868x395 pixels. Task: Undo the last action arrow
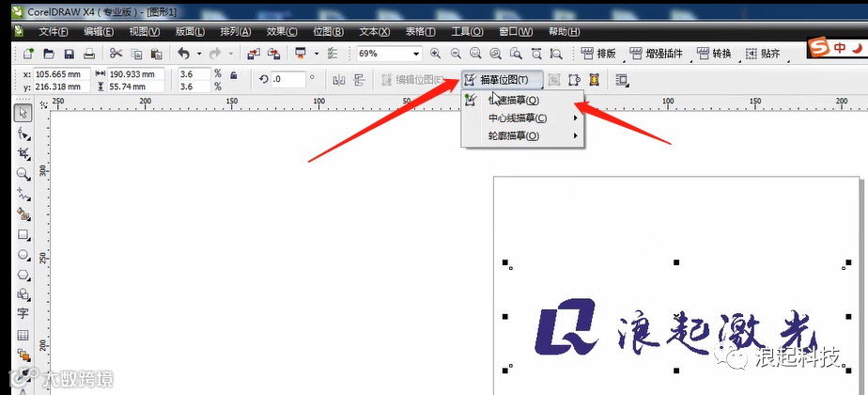184,54
